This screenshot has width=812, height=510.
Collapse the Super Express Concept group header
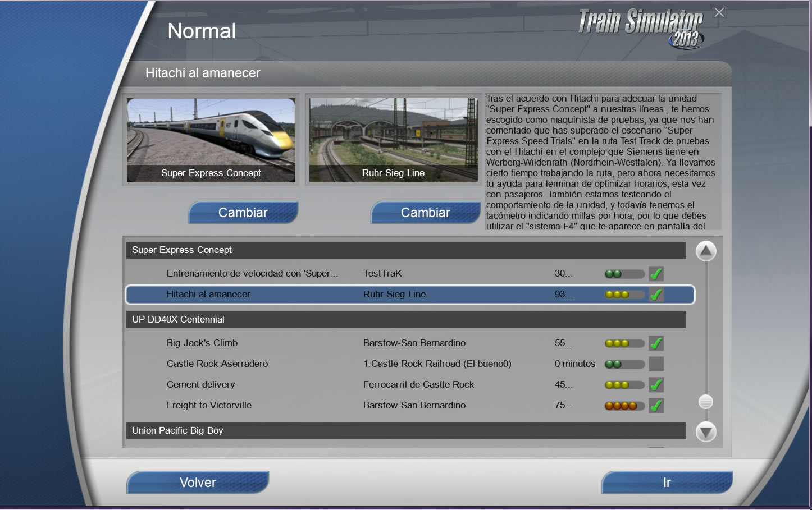click(x=405, y=250)
